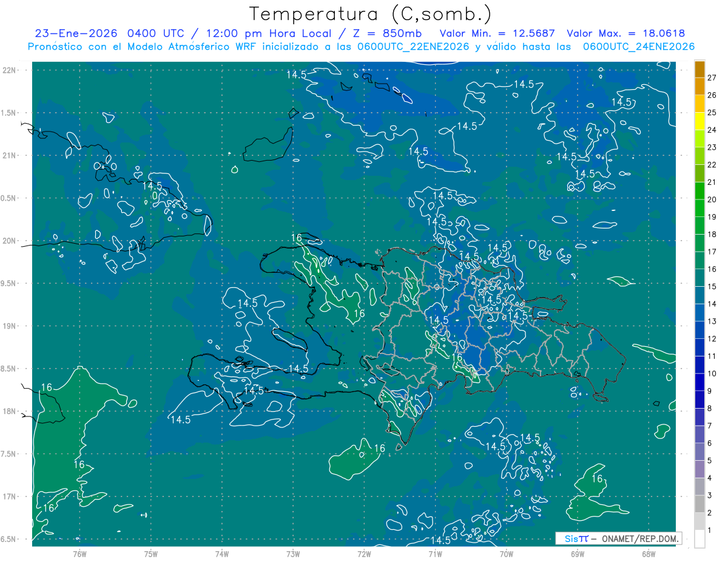This screenshot has width=728, height=562.
Task: Click the '7' label on the color scale
Action: click(x=710, y=426)
